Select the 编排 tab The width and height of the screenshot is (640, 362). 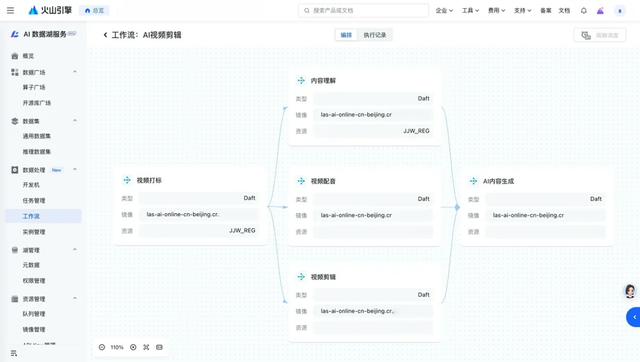[x=346, y=35]
